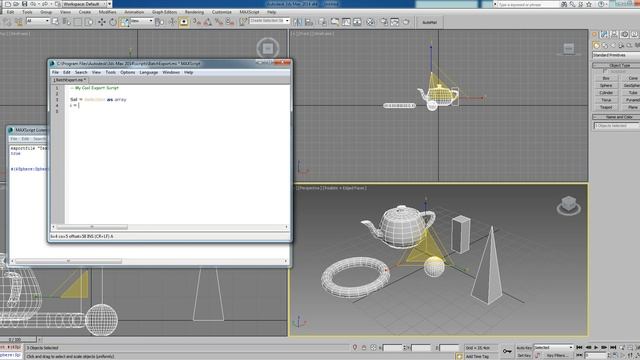Toggle the Percent Snap icon
This screenshot has height=360, width=640.
[219, 22]
